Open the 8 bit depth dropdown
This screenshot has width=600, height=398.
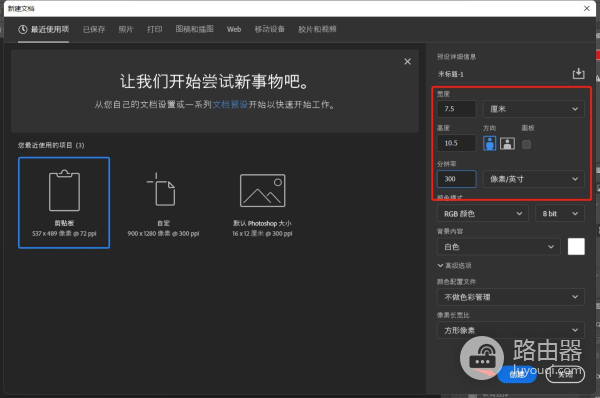pos(560,214)
